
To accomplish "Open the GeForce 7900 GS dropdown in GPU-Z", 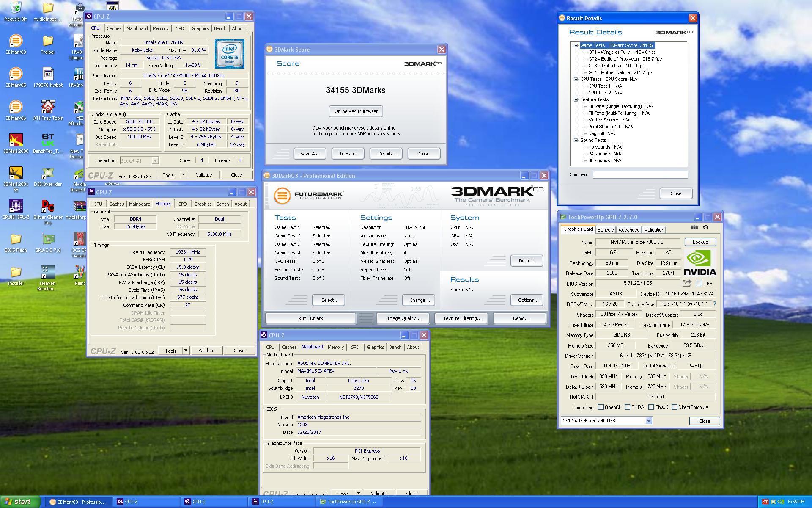I will click(649, 421).
